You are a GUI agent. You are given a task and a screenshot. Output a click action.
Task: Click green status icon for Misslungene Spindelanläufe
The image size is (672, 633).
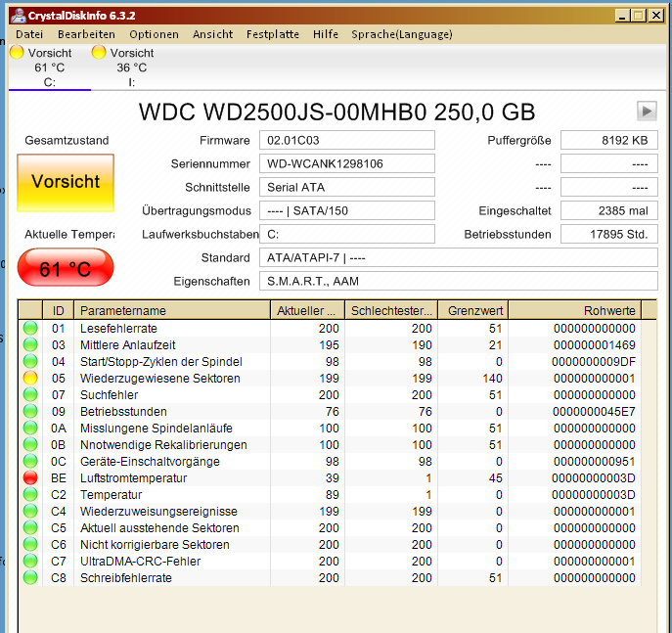pyautogui.click(x=30, y=429)
